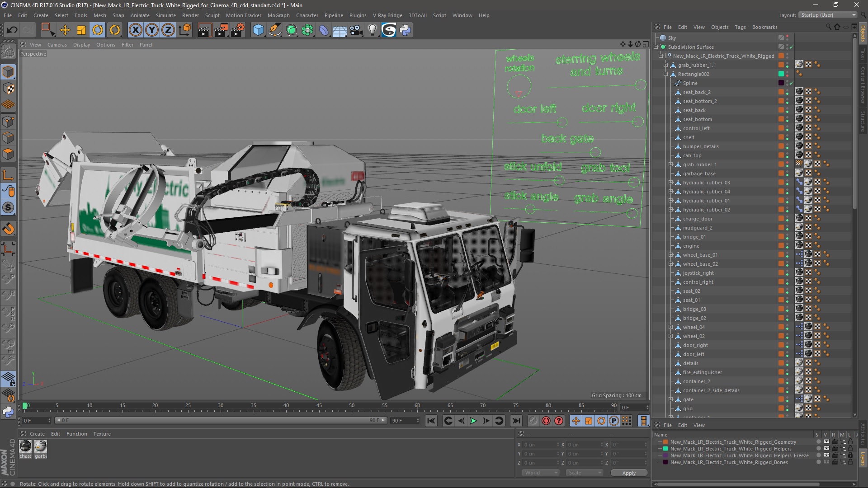
Task: Click the Floor grid object icon
Action: click(x=340, y=30)
